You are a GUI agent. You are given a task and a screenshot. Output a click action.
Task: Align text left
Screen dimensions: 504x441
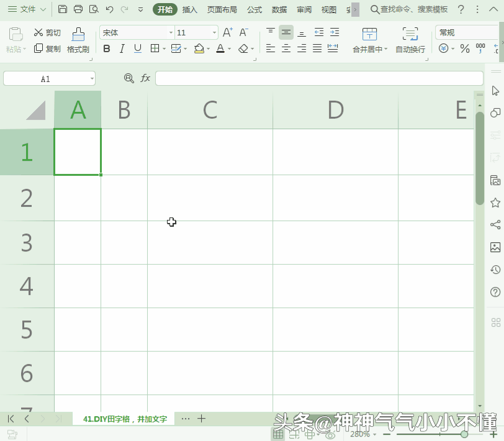click(x=271, y=48)
